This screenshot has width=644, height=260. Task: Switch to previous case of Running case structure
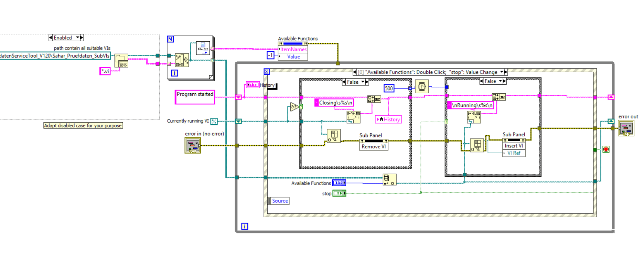pyautogui.click(x=481, y=81)
